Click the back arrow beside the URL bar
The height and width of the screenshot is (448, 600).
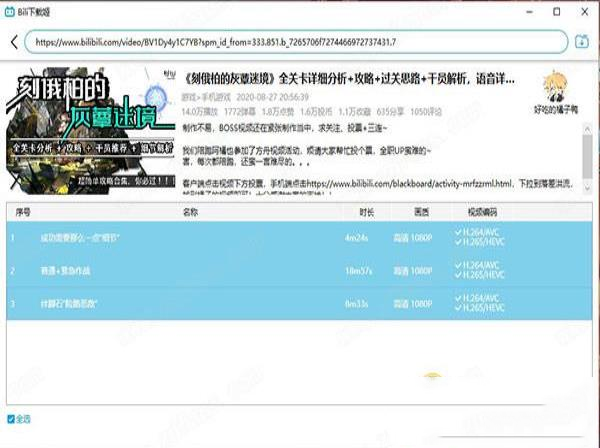[14, 42]
